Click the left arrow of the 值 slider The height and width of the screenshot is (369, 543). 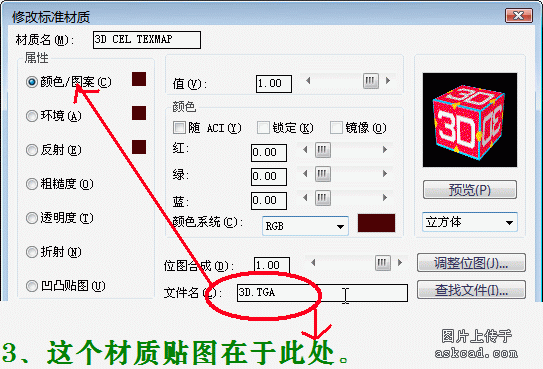coord(308,81)
